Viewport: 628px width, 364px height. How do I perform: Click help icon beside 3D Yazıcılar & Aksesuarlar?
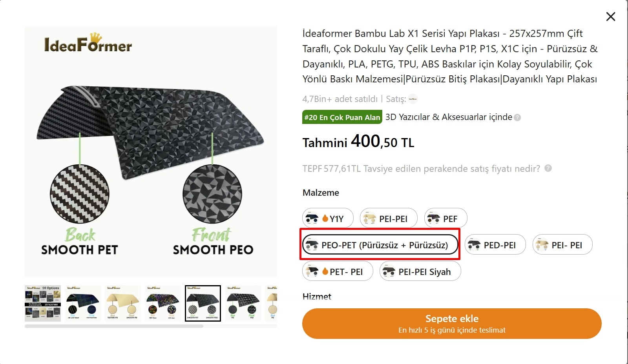pos(517,117)
